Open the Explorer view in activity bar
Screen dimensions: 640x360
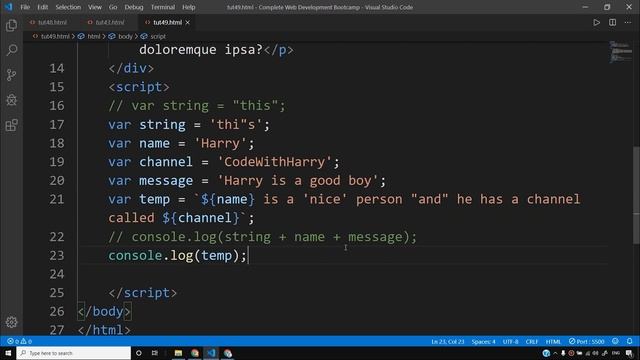click(11, 25)
